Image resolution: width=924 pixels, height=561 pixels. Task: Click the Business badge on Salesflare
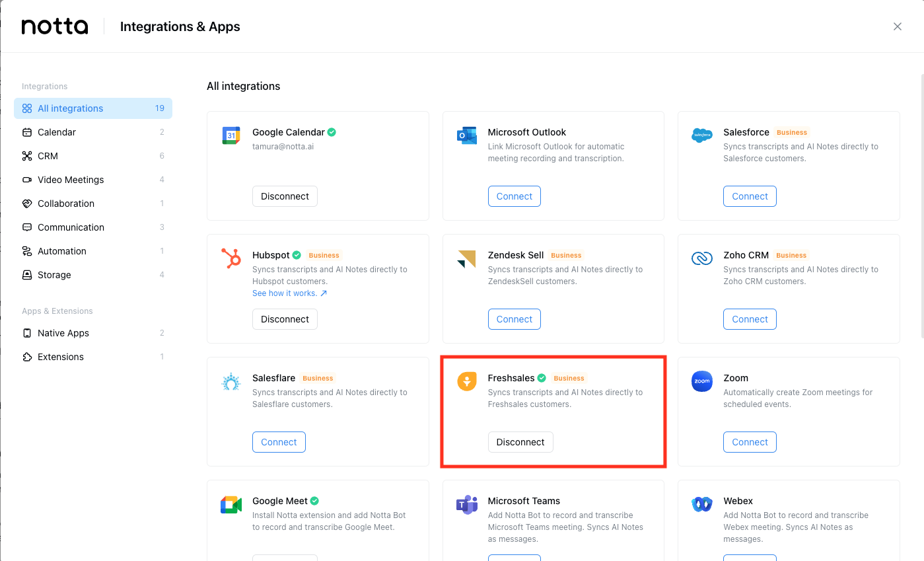tap(318, 378)
